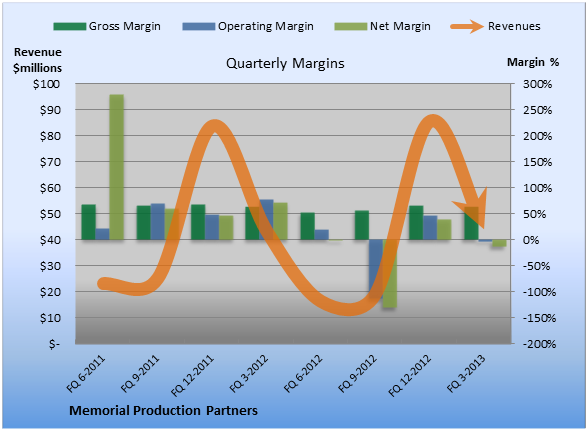Select the FQ 12-2011 axis label
587x430 pixels.
tap(192, 375)
